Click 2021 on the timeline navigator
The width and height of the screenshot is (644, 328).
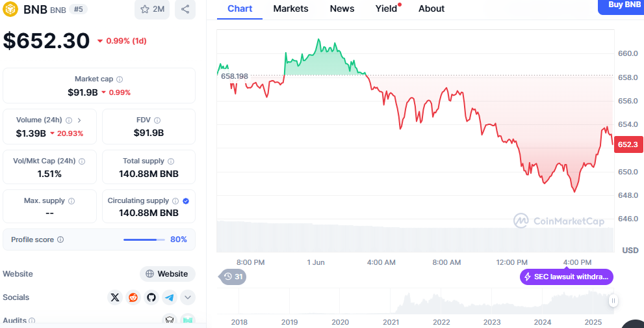point(391,322)
